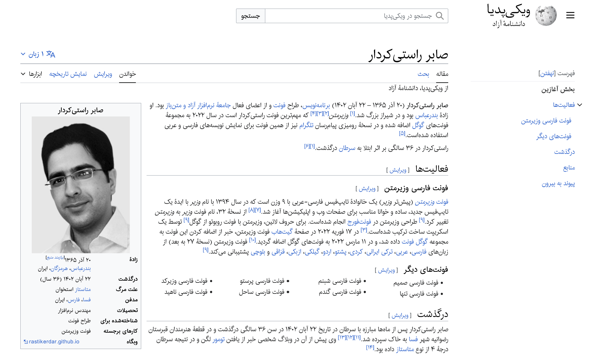Click the فونت فارسی ساحل list item

262,292
